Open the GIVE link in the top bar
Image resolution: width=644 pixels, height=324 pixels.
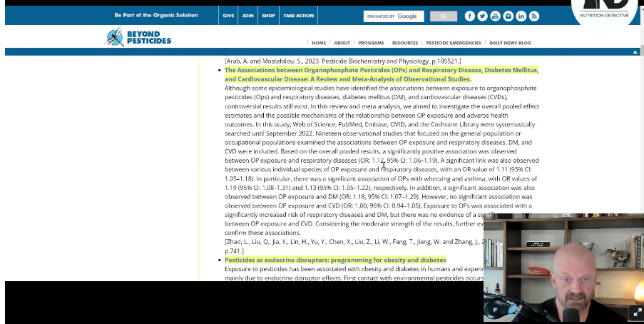[228, 16]
